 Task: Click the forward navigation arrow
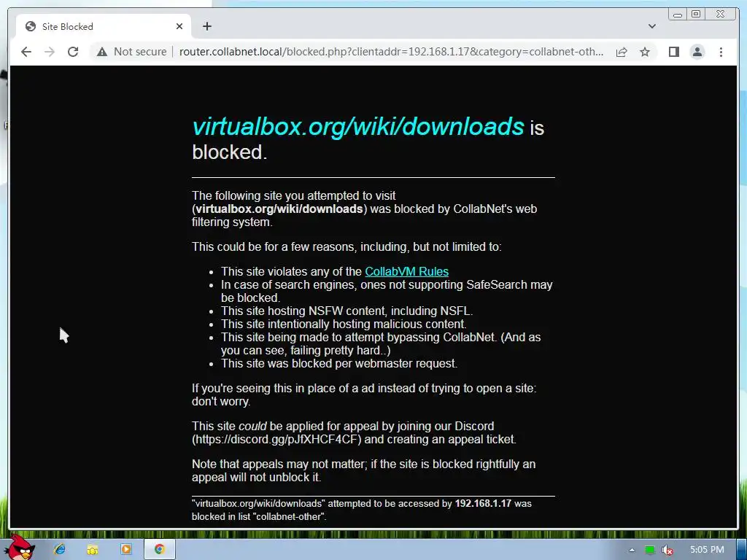point(50,52)
